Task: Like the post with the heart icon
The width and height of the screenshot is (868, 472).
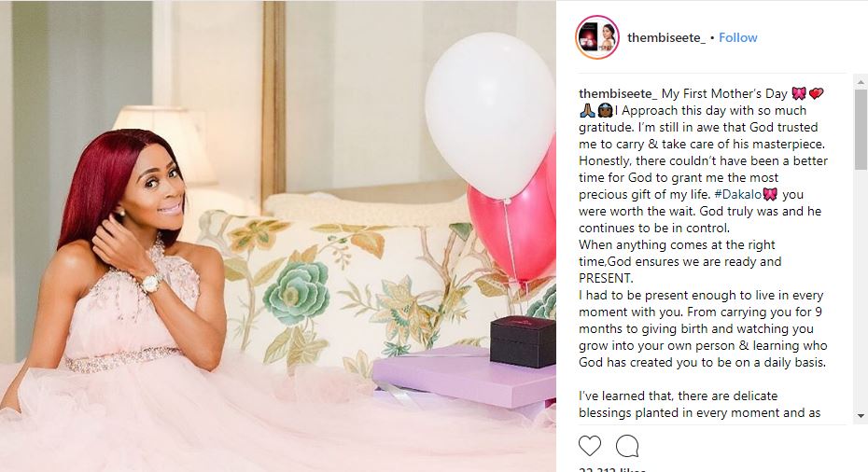Action: [590, 446]
